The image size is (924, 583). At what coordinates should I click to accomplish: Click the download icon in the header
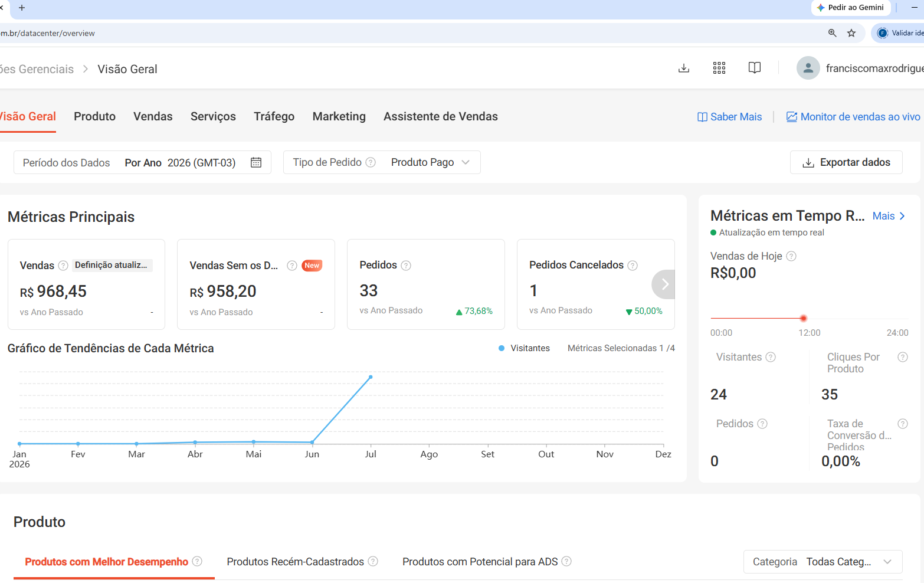tap(684, 68)
